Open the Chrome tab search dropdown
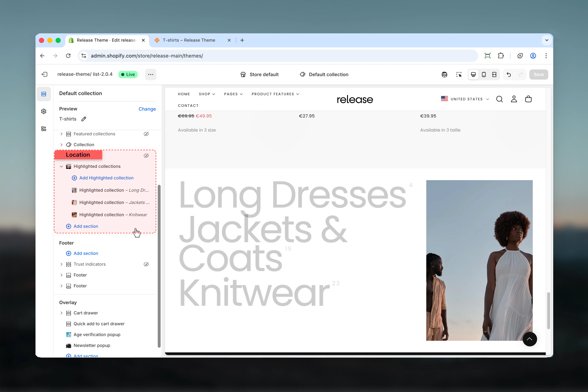Image resolution: width=588 pixels, height=392 pixels. pos(547,40)
